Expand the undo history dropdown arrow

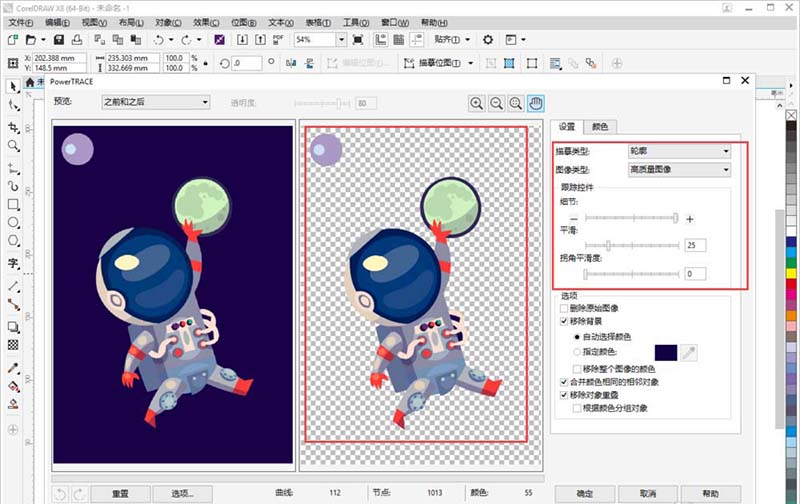click(x=171, y=40)
